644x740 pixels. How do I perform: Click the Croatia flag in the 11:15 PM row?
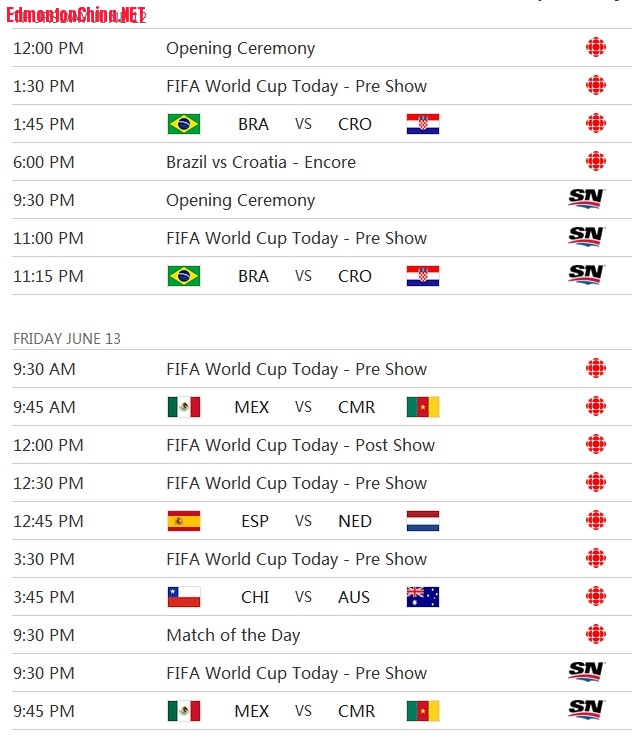pyautogui.click(x=423, y=276)
